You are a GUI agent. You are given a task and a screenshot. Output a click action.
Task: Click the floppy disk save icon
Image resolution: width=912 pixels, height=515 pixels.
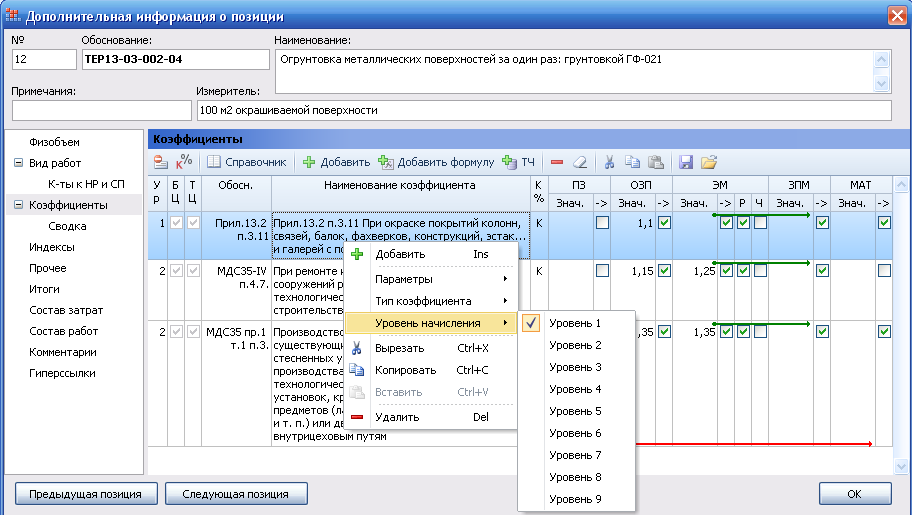click(686, 161)
